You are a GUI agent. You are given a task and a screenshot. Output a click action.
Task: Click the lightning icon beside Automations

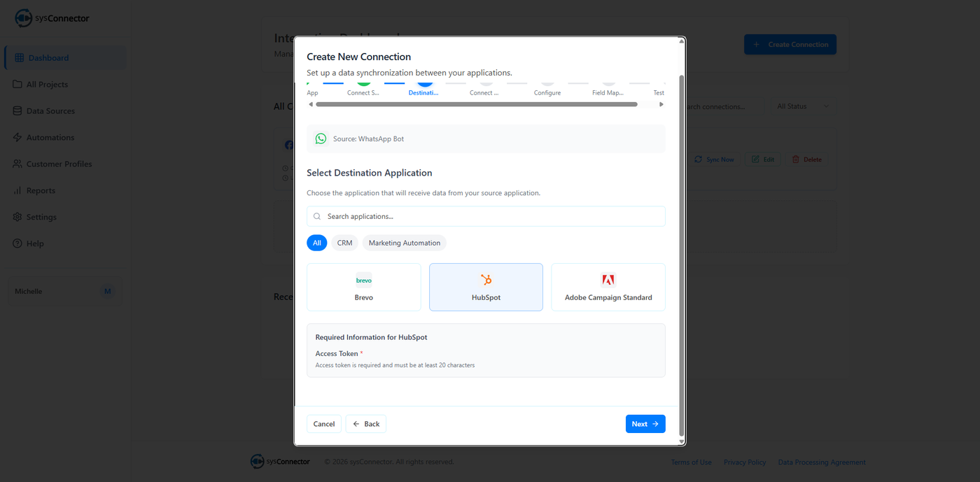tap(17, 138)
